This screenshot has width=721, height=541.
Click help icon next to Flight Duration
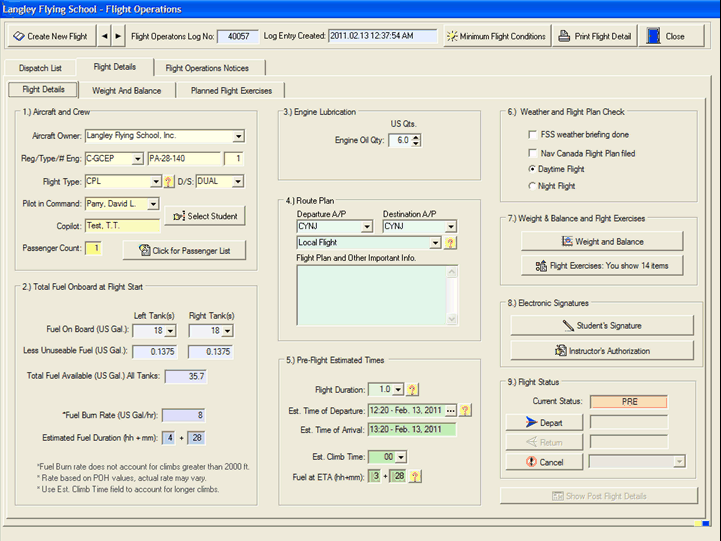point(412,390)
